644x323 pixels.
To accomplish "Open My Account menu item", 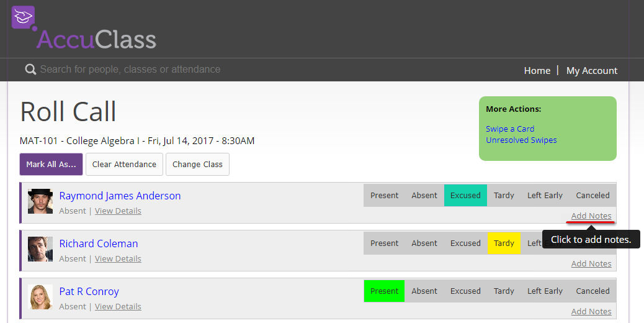I will (x=591, y=71).
